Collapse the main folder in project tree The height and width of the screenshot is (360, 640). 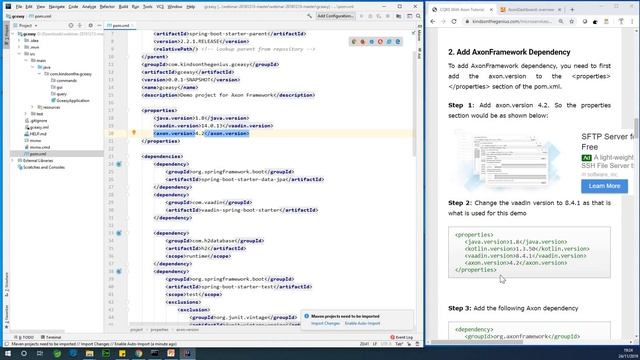click(26, 60)
